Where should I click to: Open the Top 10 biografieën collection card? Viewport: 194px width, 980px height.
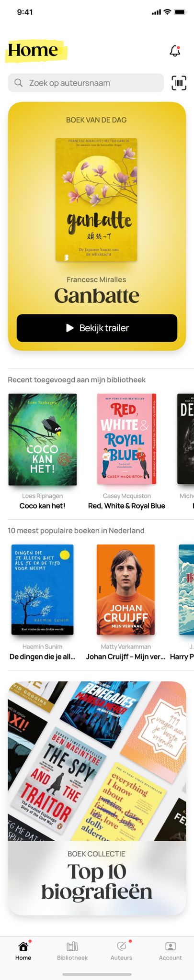(x=97, y=798)
